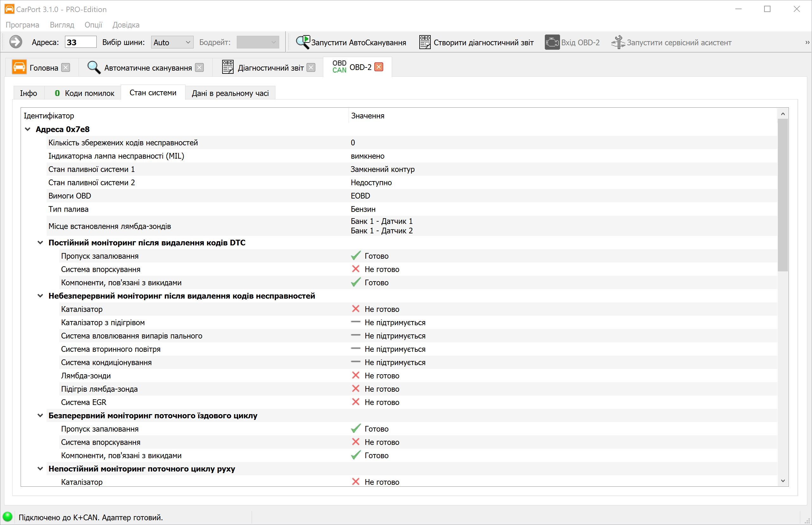Open the Опції menu
The image size is (812, 525).
click(93, 25)
